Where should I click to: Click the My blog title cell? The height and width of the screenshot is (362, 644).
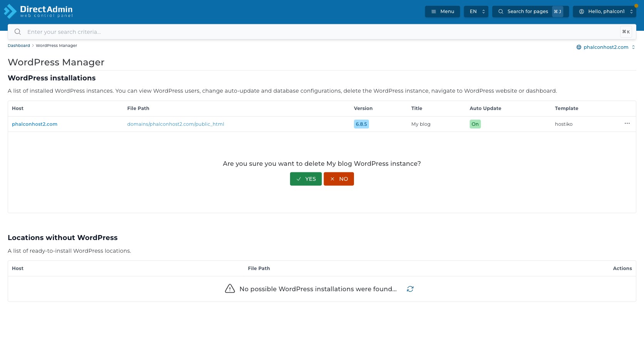tap(421, 124)
